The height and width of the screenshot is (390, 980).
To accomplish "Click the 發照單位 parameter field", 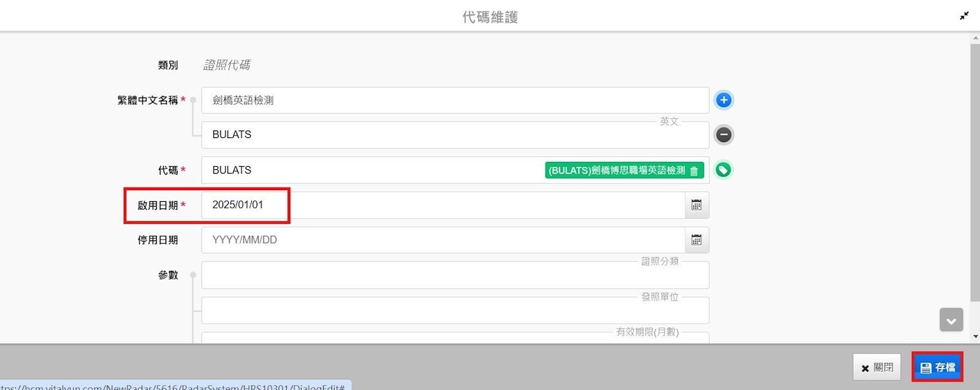I will click(x=454, y=312).
